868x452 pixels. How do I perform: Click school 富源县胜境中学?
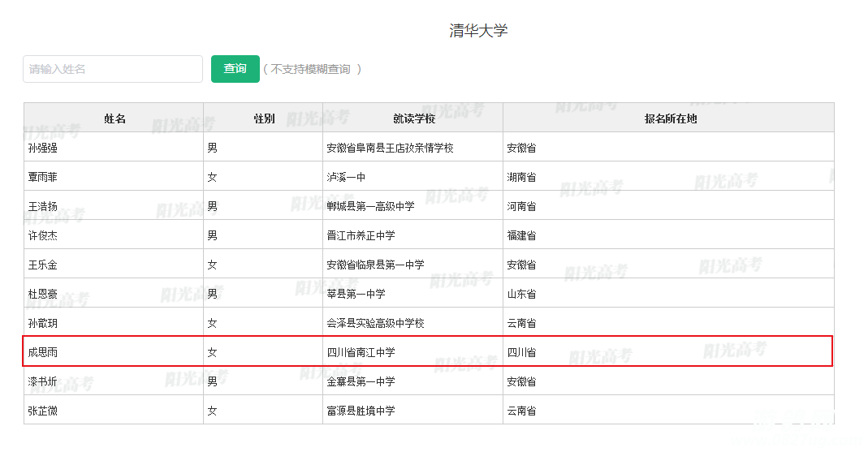[x=361, y=411]
